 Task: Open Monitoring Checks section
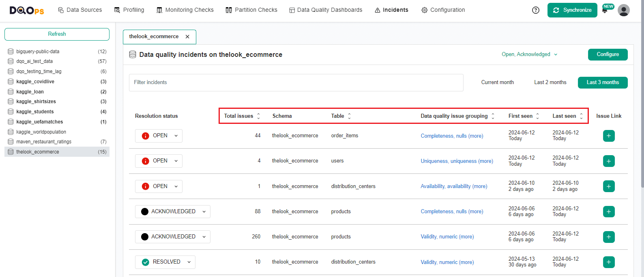point(185,10)
